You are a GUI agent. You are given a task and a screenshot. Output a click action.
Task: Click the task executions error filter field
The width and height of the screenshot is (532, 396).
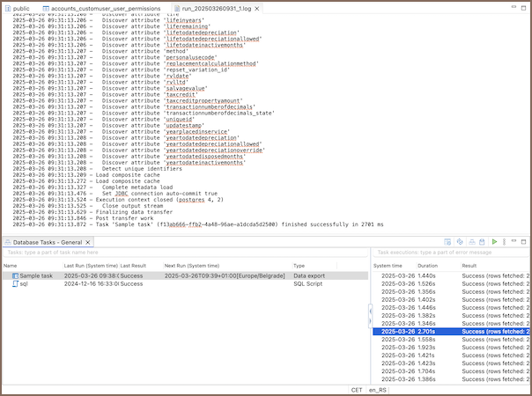(449, 253)
